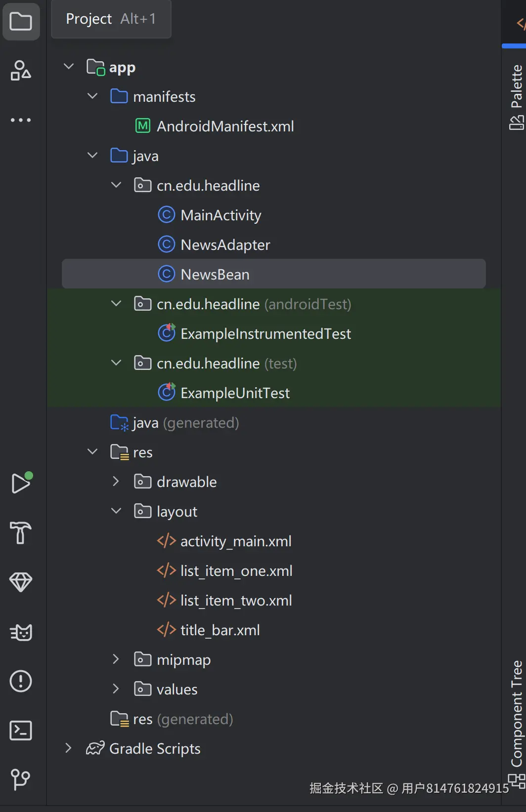The height and width of the screenshot is (812, 526).
Task: Expand the Gradle Scripts node
Action: tap(69, 748)
